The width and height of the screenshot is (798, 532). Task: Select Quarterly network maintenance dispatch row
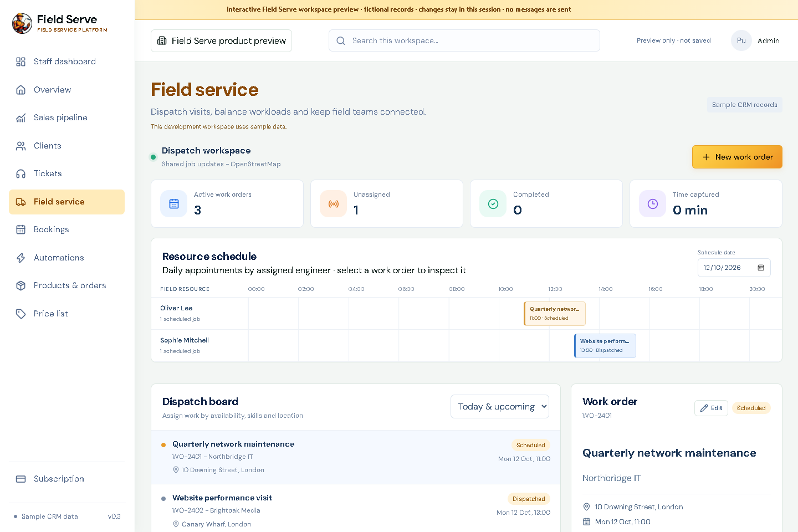pyautogui.click(x=356, y=457)
